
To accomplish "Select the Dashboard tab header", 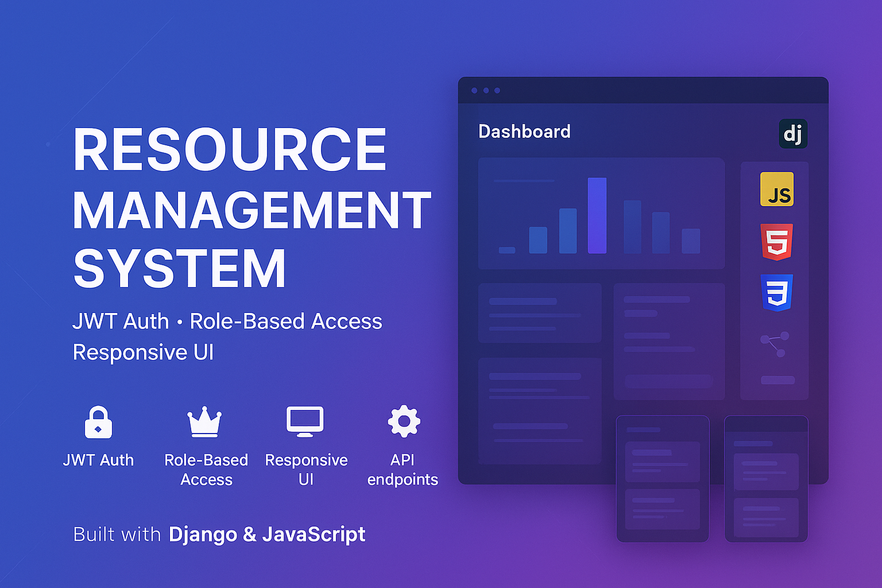I will tap(524, 132).
